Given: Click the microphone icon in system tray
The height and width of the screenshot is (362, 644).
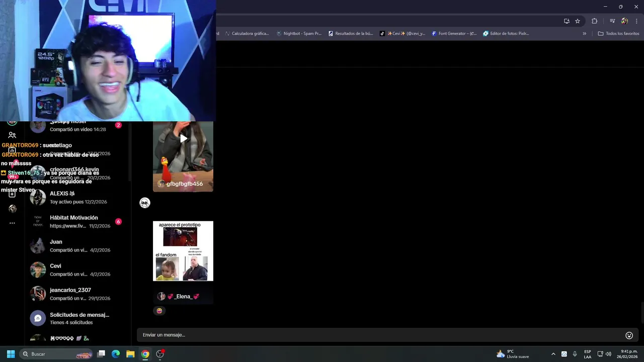Looking at the screenshot, I should point(575,354).
